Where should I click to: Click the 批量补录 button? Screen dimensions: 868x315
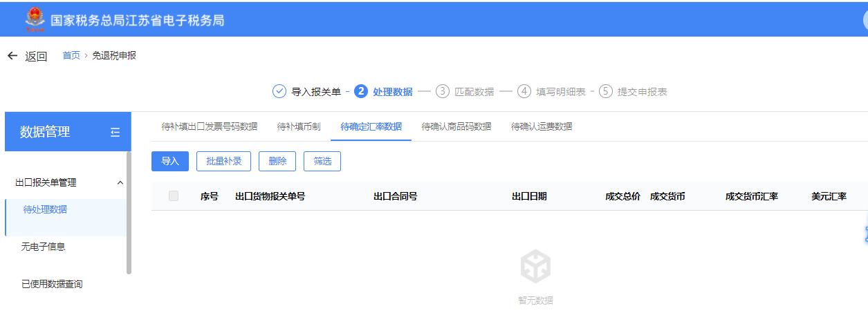[x=223, y=161]
